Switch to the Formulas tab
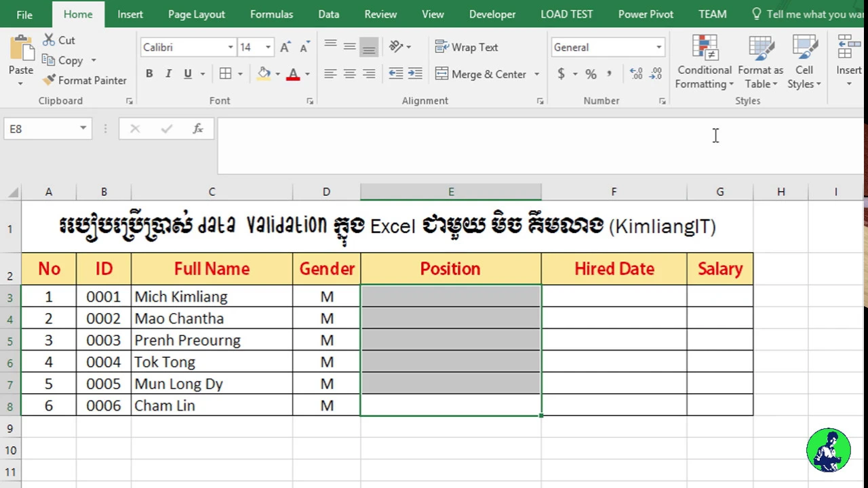 pyautogui.click(x=271, y=14)
